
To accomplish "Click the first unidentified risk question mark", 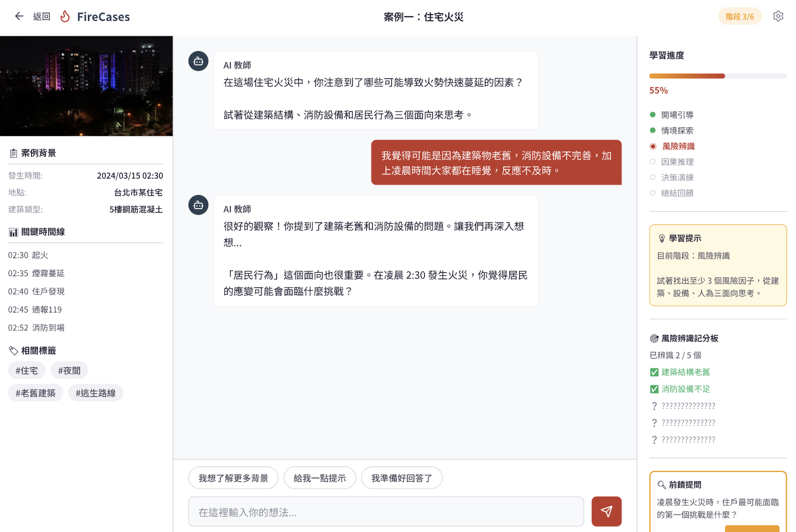I will click(x=654, y=406).
